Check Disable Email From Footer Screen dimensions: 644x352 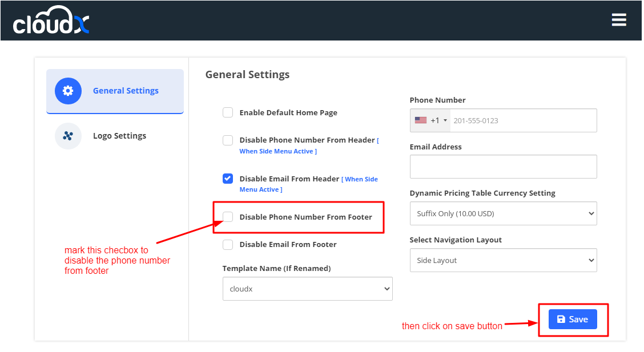pos(228,245)
